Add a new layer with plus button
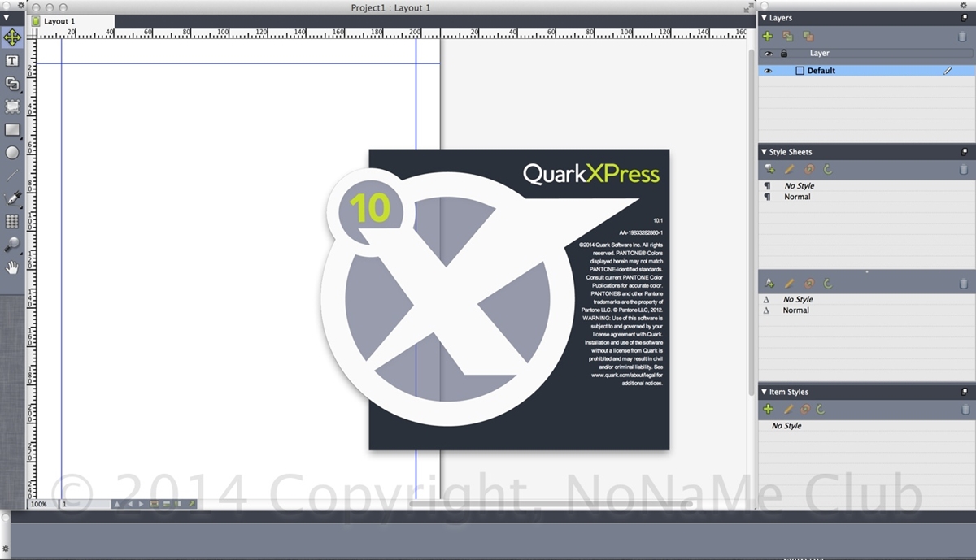Viewport: 976px width, 560px height. click(x=767, y=36)
